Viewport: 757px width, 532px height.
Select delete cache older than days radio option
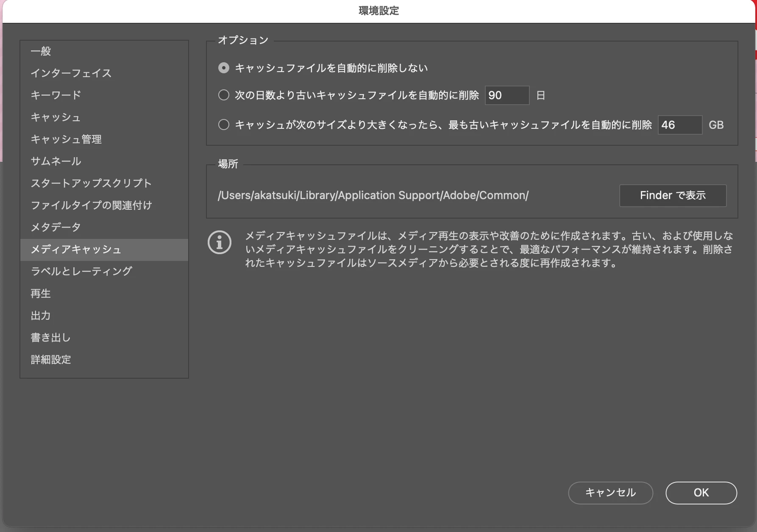pos(224,95)
